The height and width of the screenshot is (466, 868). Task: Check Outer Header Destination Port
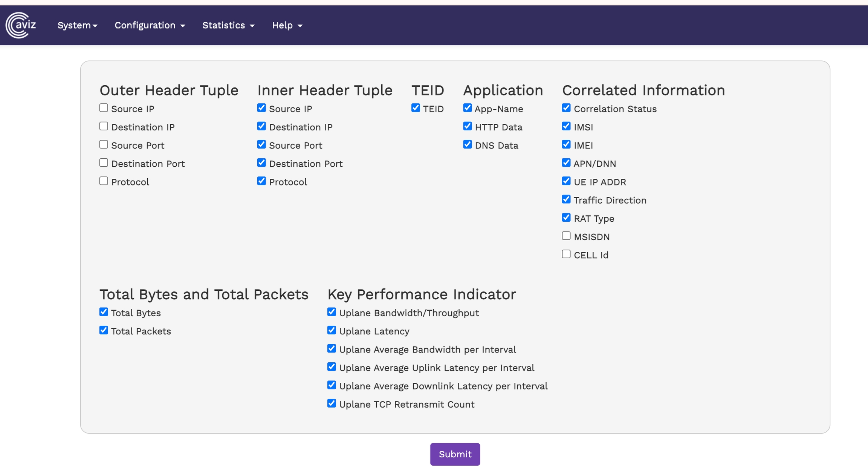(x=104, y=163)
